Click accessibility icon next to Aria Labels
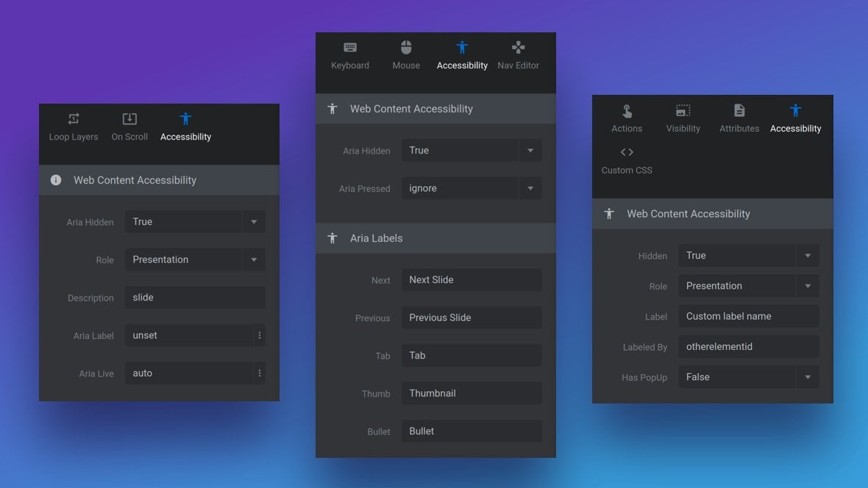The image size is (868, 488). pyautogui.click(x=332, y=238)
